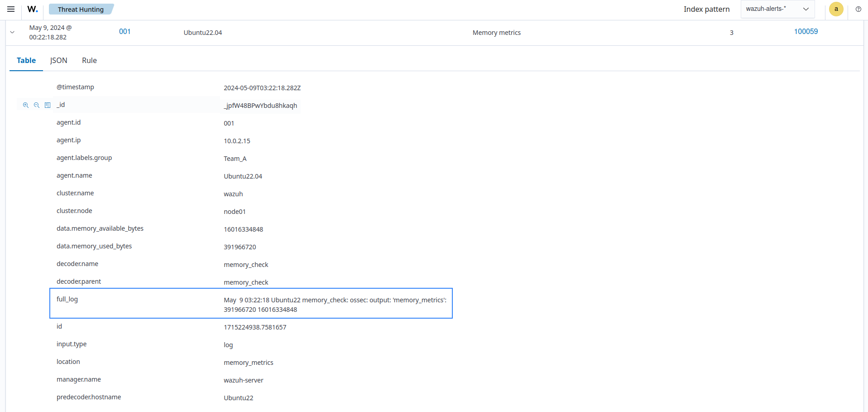Click the Threat Hunting breadcrumb badge
868x412 pixels.
coord(81,9)
